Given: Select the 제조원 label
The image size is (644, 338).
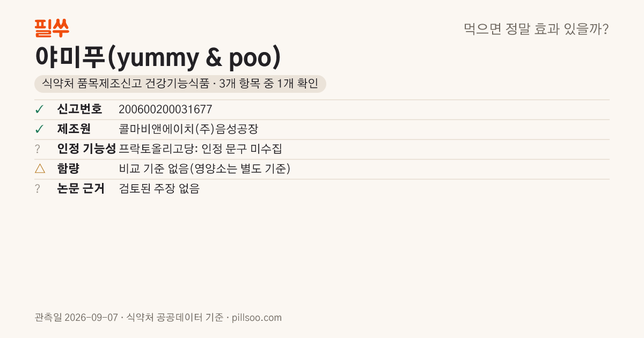Looking at the screenshot, I should click(74, 129).
